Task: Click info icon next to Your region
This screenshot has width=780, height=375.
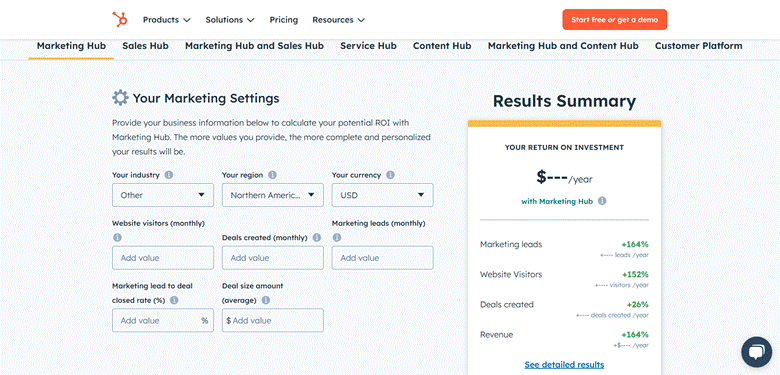Action: click(272, 175)
